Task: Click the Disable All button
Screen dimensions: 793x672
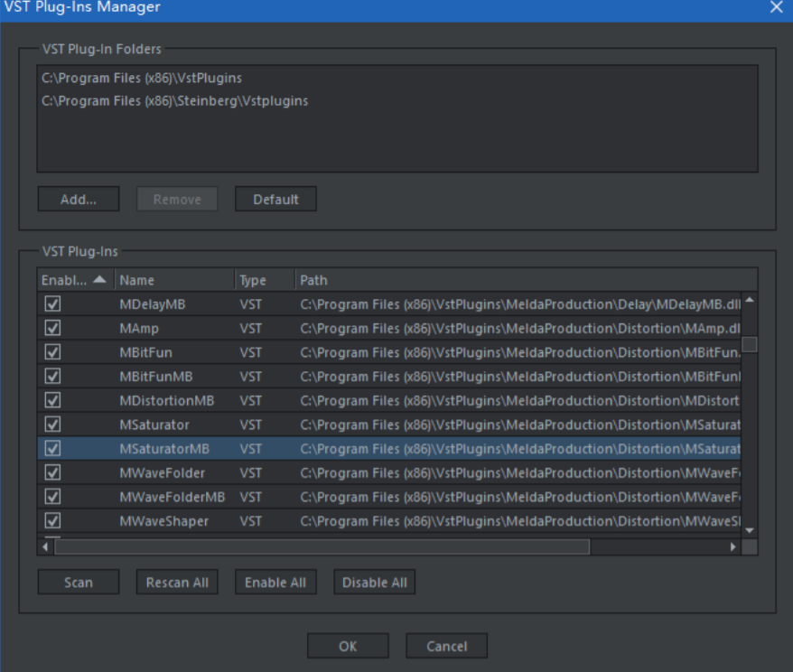Action: coord(374,583)
